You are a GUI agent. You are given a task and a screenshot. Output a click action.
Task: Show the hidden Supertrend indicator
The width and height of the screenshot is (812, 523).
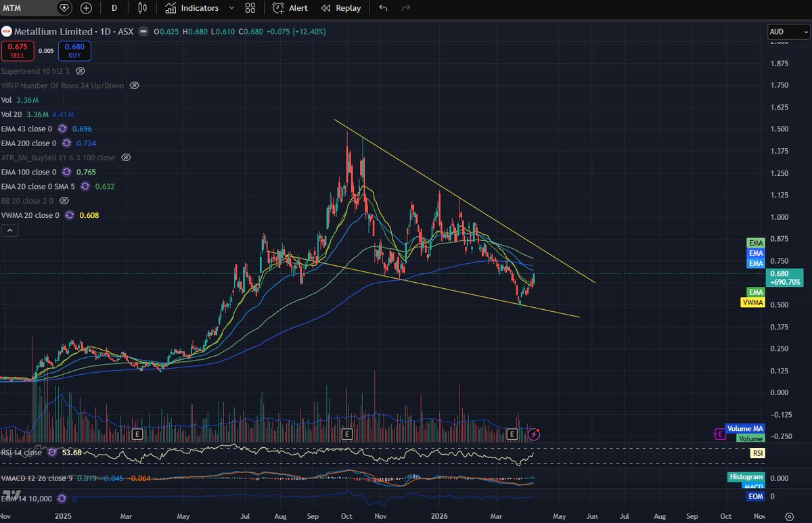(81, 70)
